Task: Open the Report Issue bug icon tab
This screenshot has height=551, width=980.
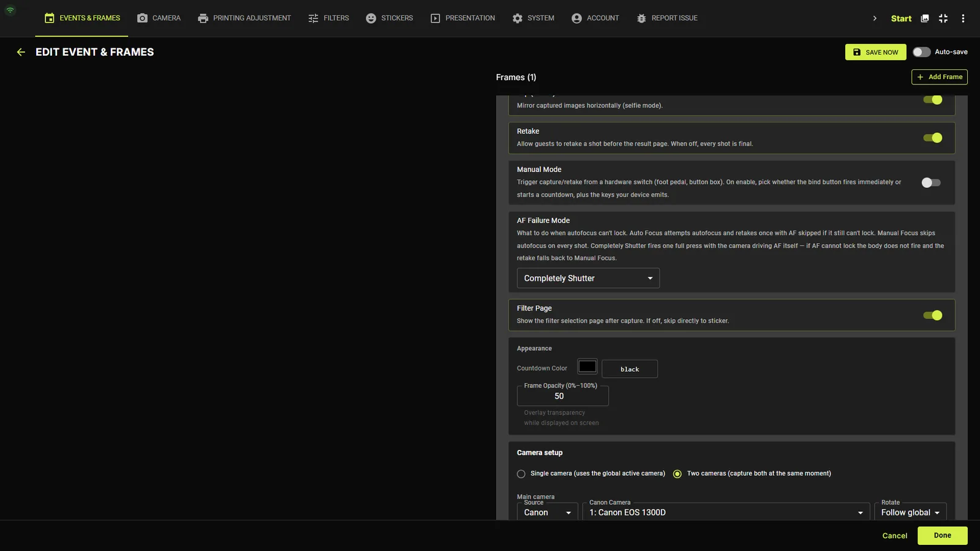Action: point(641,18)
